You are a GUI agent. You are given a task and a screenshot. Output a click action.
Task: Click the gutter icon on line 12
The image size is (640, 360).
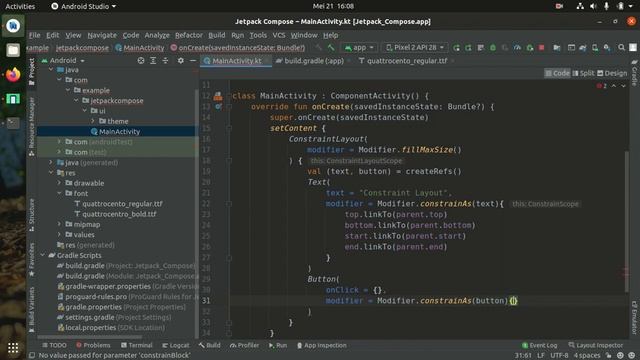coord(218,96)
